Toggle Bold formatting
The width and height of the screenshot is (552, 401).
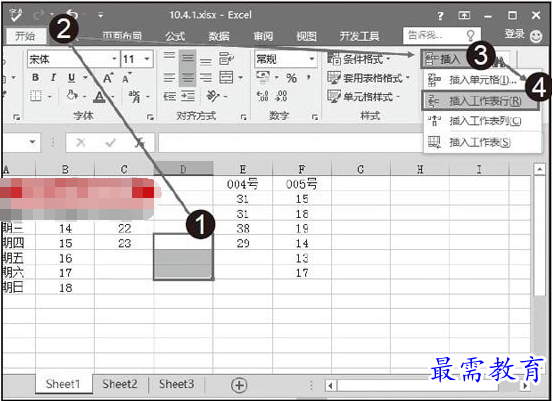(x=35, y=78)
